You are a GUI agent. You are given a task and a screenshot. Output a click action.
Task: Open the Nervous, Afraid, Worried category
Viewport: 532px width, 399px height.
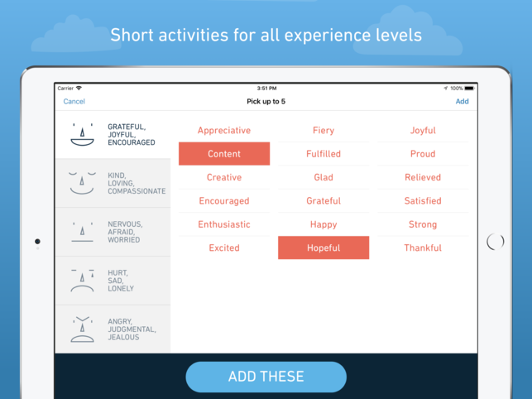click(124, 232)
